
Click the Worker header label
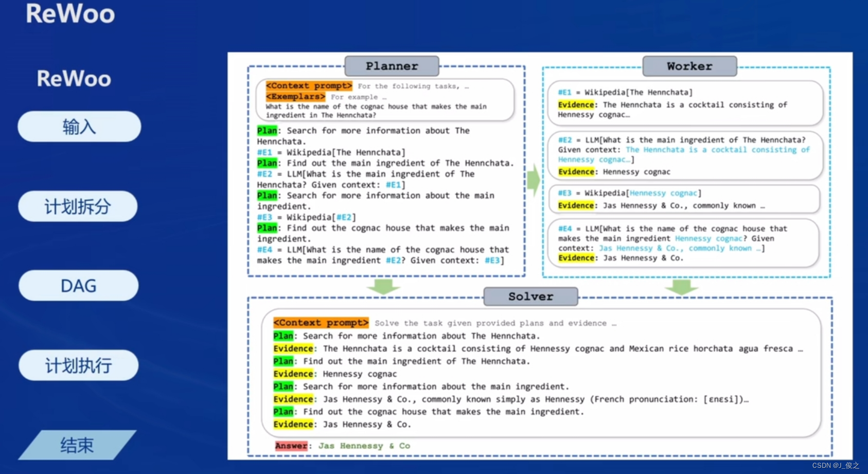(x=689, y=66)
